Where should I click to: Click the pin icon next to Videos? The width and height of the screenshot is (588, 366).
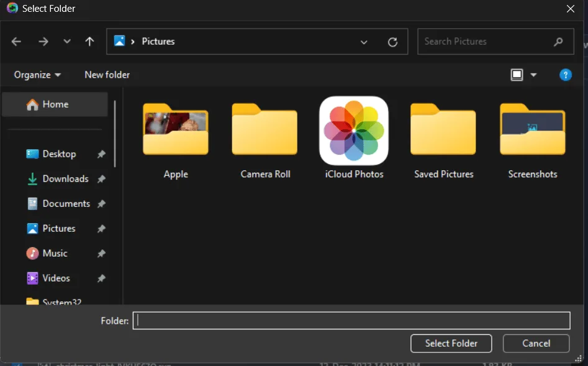tap(101, 278)
